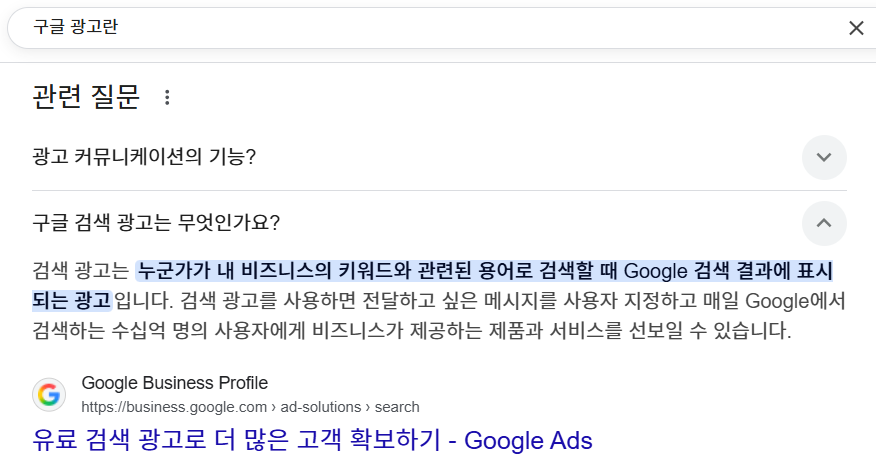The image size is (876, 463).
Task: Click the question text 구글 검색 광고는 무엇인가요?
Action: [x=156, y=222]
